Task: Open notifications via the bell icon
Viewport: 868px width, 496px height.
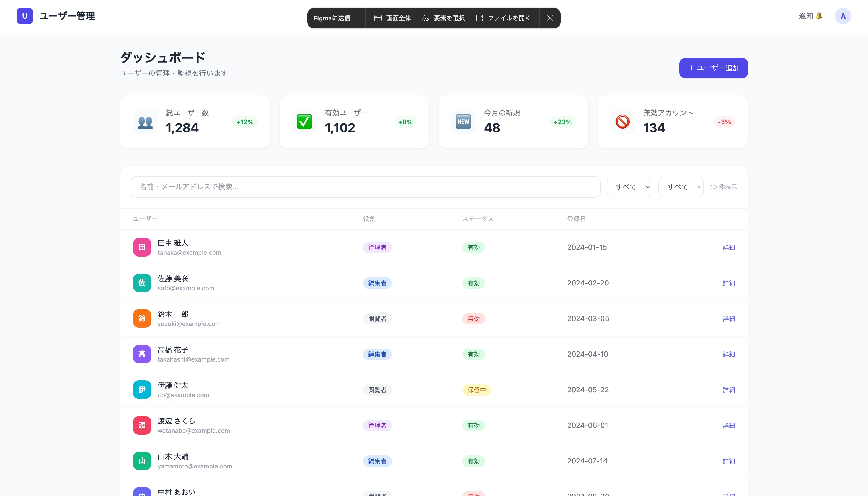Action: [819, 16]
